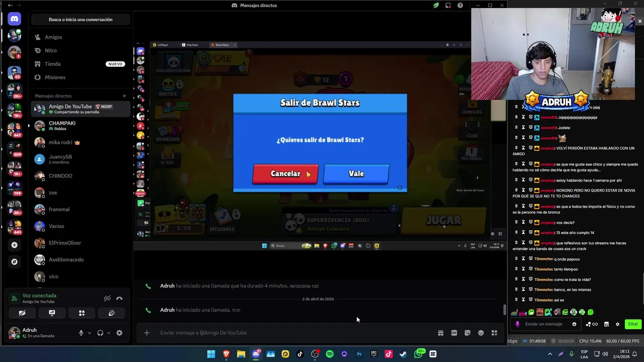Click the search or start conversation box
This screenshot has height=362, width=644.
(x=80, y=20)
